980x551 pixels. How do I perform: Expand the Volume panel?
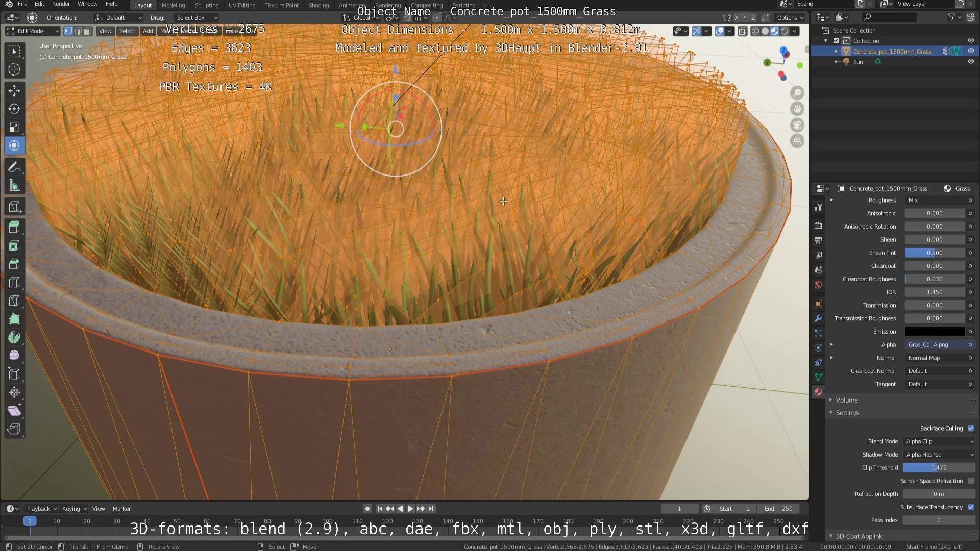click(847, 400)
